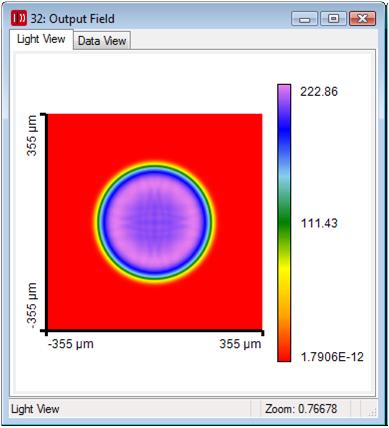Click the resize grip in status bar
Image resolution: width=389 pixels, height=428 pixels.
click(x=373, y=412)
